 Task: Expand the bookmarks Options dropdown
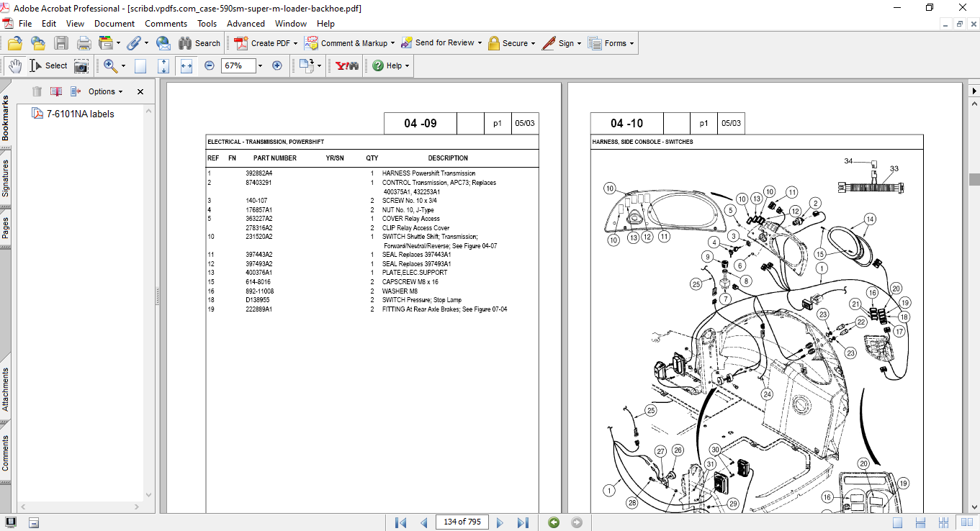click(x=105, y=91)
